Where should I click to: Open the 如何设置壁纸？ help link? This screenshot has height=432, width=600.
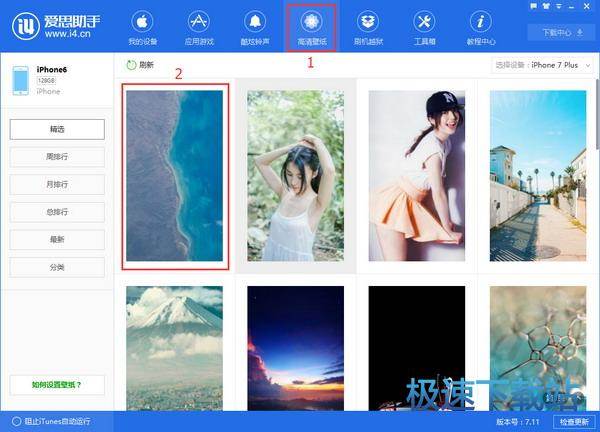pos(57,385)
